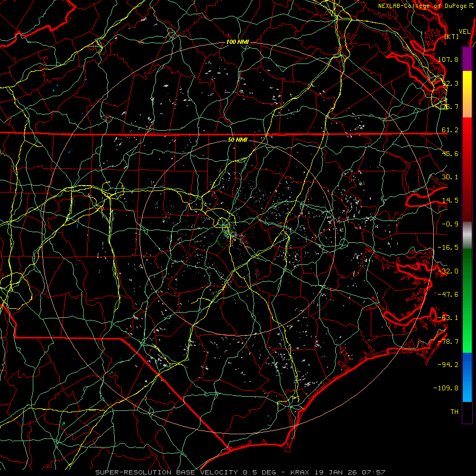Click the VEL label above the color scale

pyautogui.click(x=464, y=31)
